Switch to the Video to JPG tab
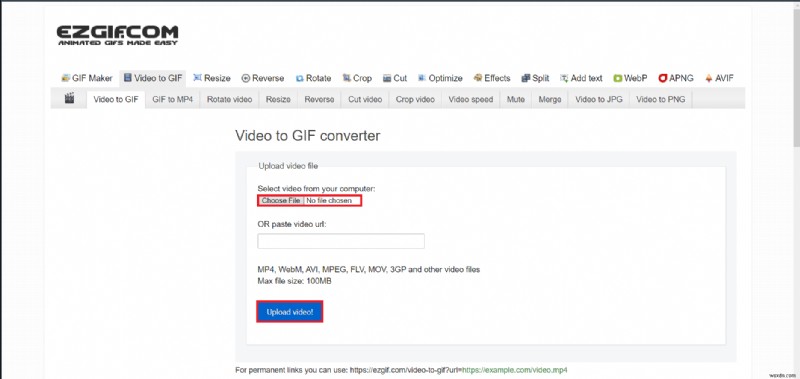 click(599, 99)
